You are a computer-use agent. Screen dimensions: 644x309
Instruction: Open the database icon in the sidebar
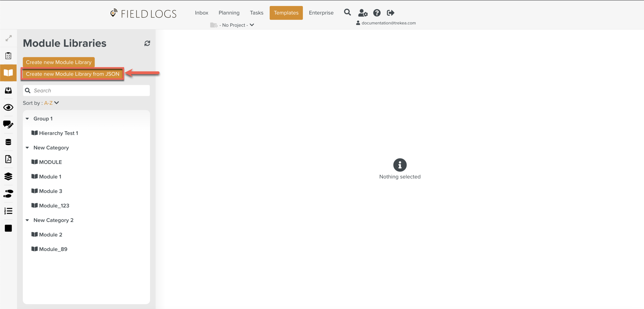[x=8, y=142]
